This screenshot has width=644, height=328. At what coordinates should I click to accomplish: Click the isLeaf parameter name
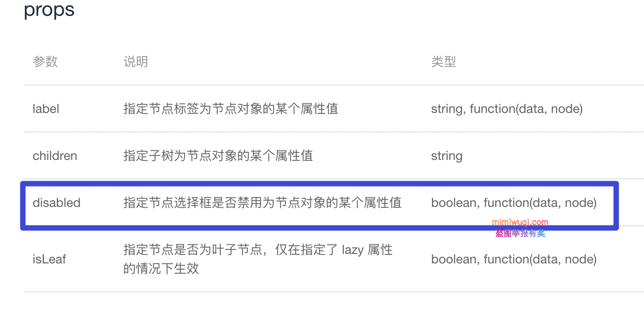(49, 259)
